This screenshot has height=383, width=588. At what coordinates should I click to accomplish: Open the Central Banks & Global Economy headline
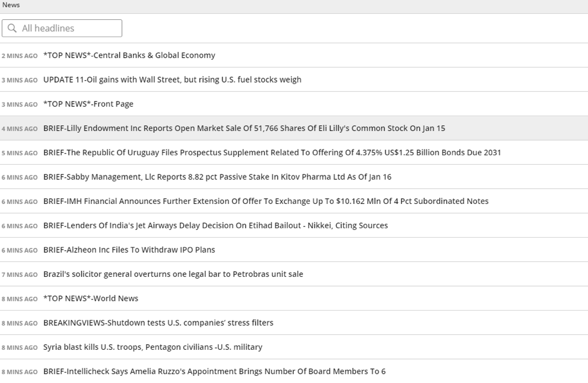pos(129,55)
